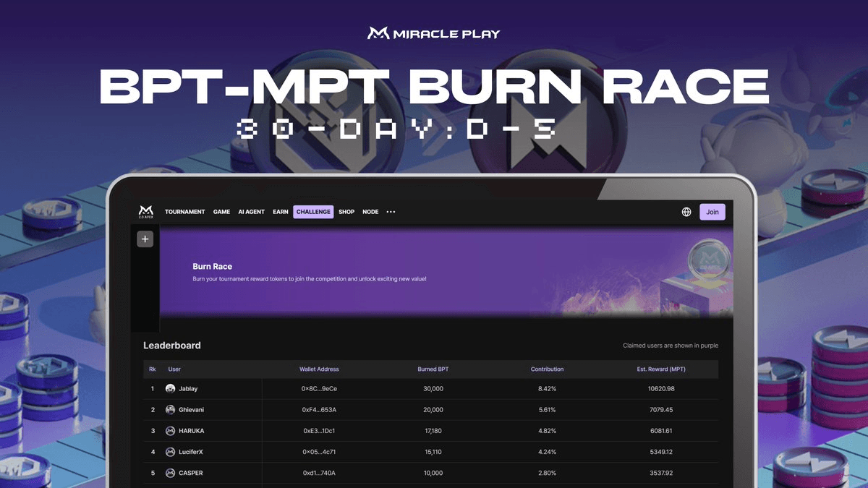Image resolution: width=868 pixels, height=488 pixels.
Task: Click the Burned BPT column header
Action: click(433, 369)
